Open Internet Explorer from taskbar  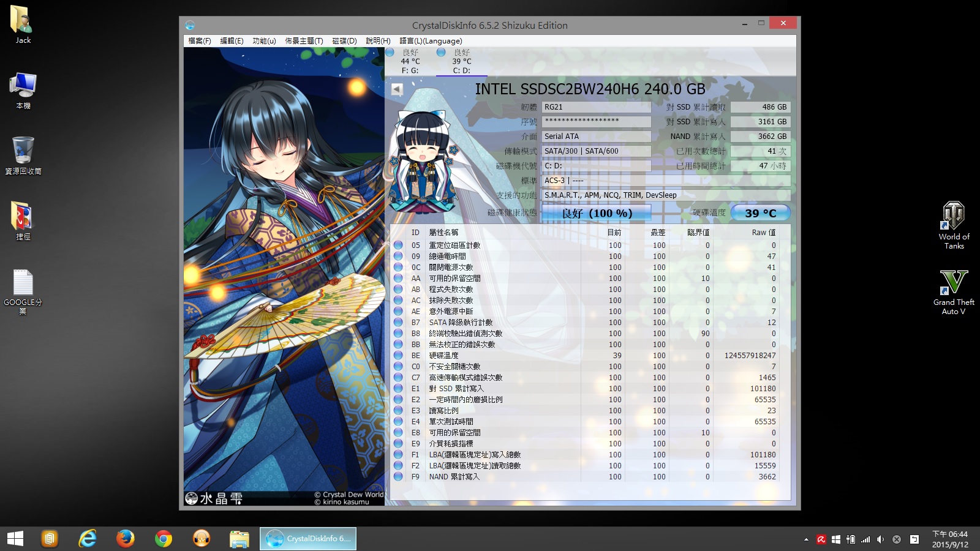[88, 539]
